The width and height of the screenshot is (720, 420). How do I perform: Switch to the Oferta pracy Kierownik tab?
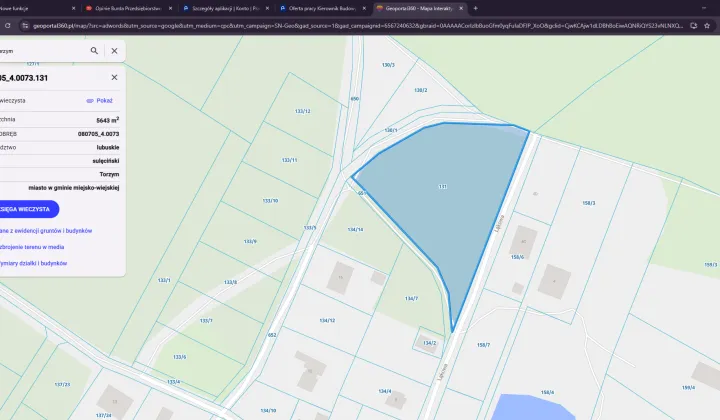pyautogui.click(x=320, y=8)
